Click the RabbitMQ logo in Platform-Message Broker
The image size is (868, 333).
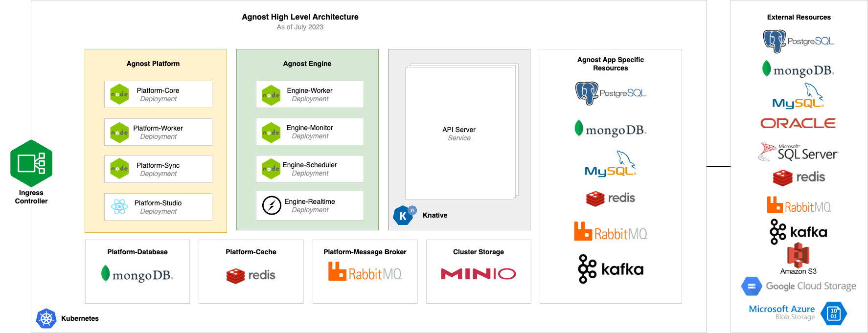pyautogui.click(x=365, y=272)
